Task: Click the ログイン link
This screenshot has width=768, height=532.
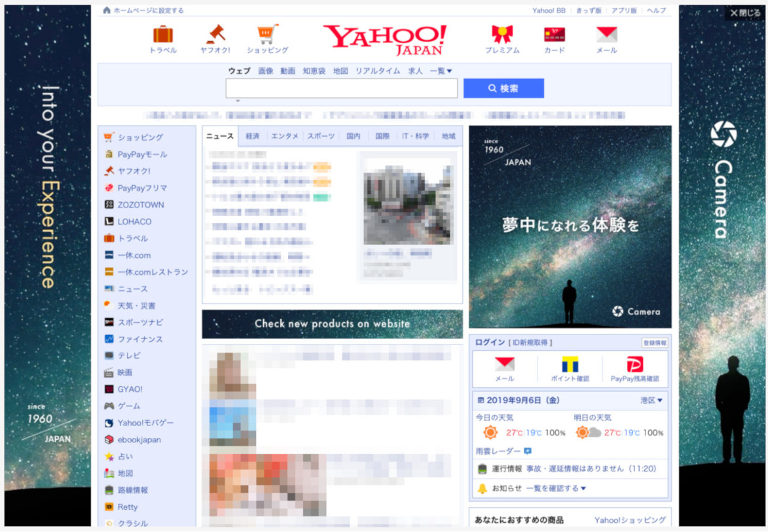Action: tap(490, 343)
